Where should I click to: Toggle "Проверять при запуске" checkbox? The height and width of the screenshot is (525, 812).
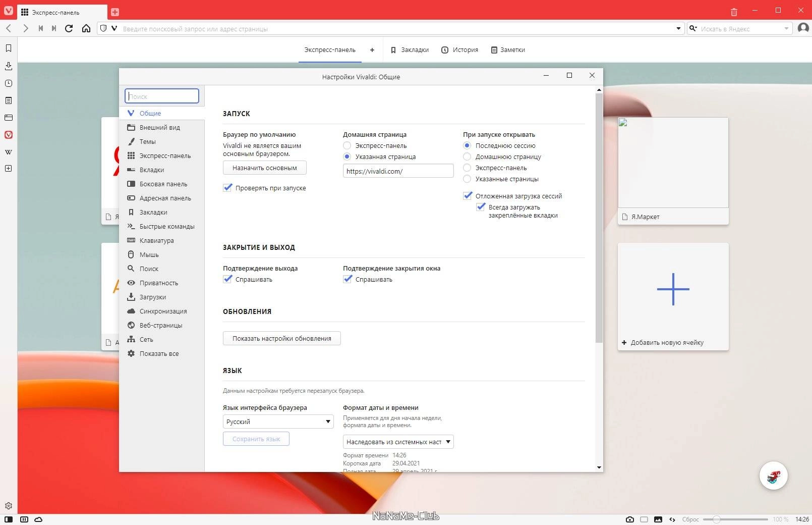pos(227,188)
